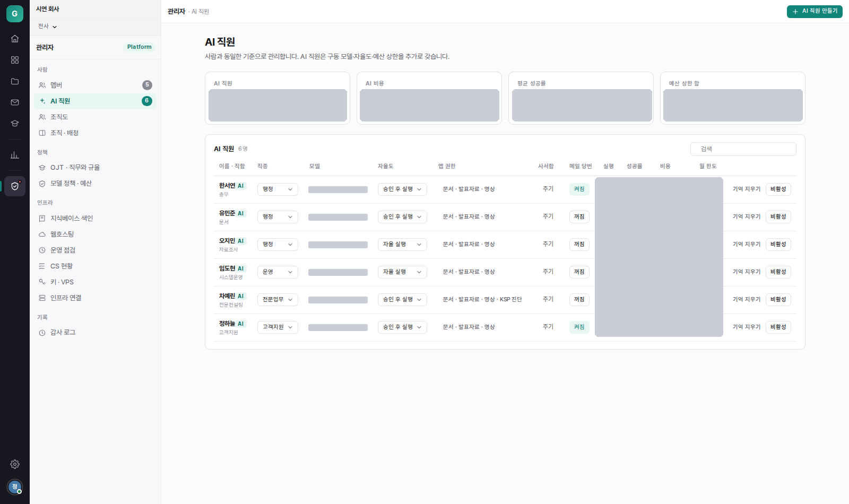
Task: Open 전문업무 dropdown for 차예린
Action: tap(278, 299)
